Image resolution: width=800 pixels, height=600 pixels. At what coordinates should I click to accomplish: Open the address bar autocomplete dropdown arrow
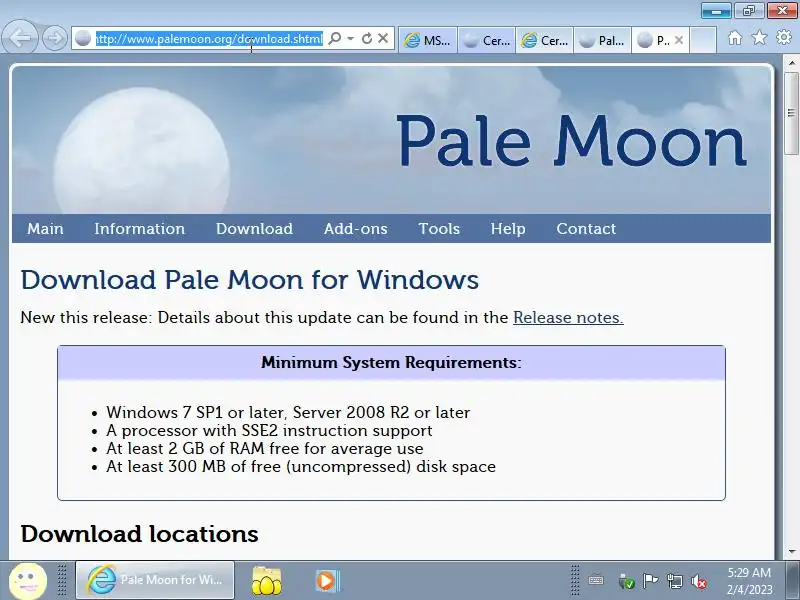351,38
